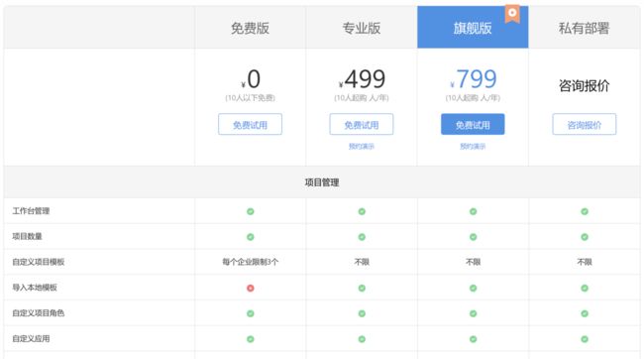Click the 每个企业限制3个 cell text

click(250, 262)
